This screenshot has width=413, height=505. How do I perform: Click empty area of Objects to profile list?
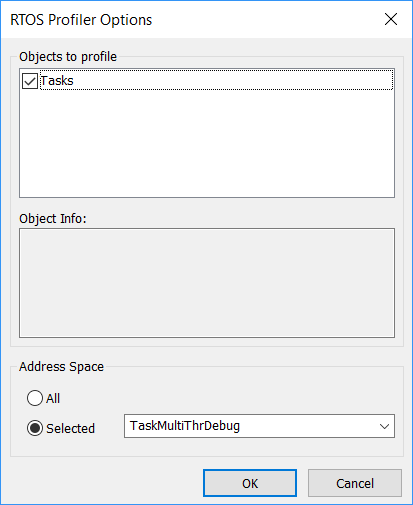(x=207, y=143)
